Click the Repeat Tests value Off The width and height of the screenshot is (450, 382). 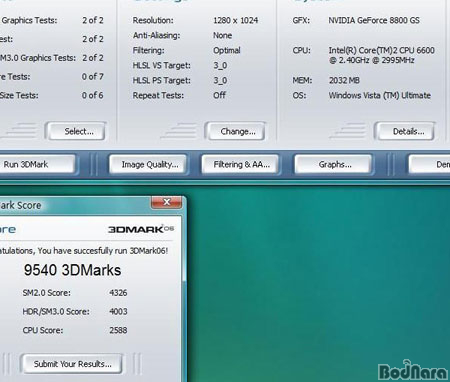coord(219,95)
